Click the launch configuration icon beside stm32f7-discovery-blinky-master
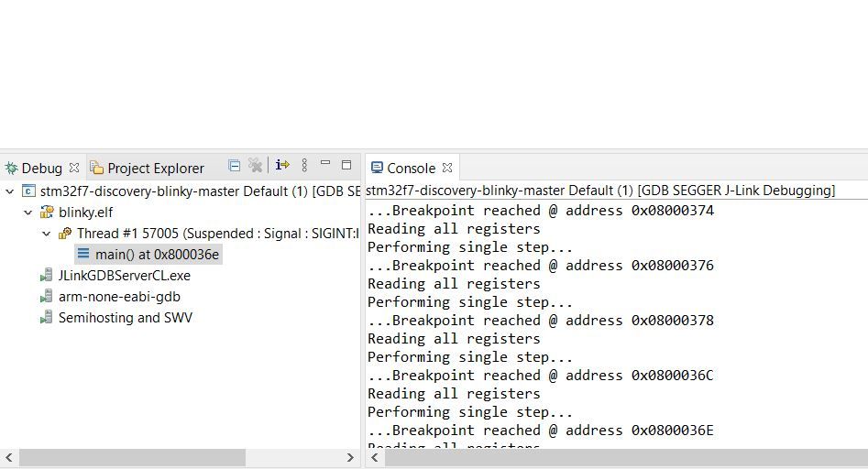This screenshot has height=469, width=868. [x=28, y=191]
